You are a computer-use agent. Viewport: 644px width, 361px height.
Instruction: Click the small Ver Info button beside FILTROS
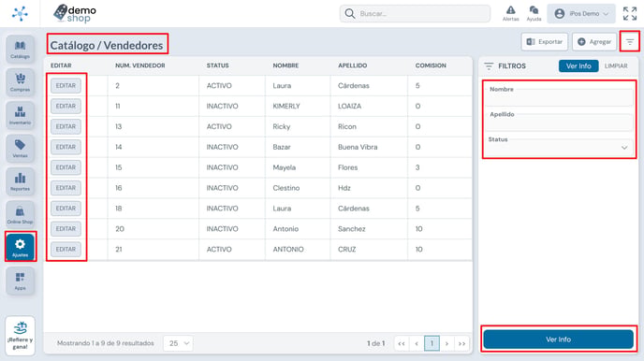coord(578,66)
